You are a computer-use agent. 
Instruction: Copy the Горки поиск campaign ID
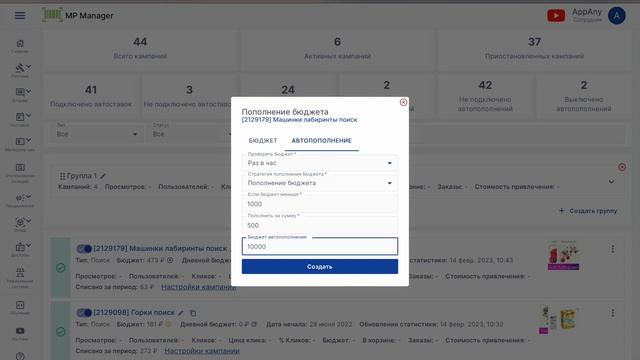coord(193,313)
